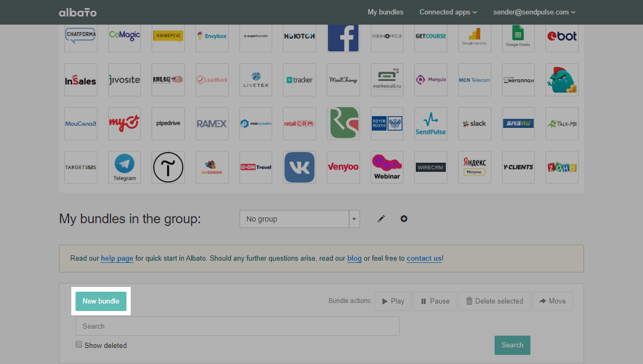Image resolution: width=643 pixels, height=364 pixels.
Task: Open the Zoho app tile
Action: 562,167
